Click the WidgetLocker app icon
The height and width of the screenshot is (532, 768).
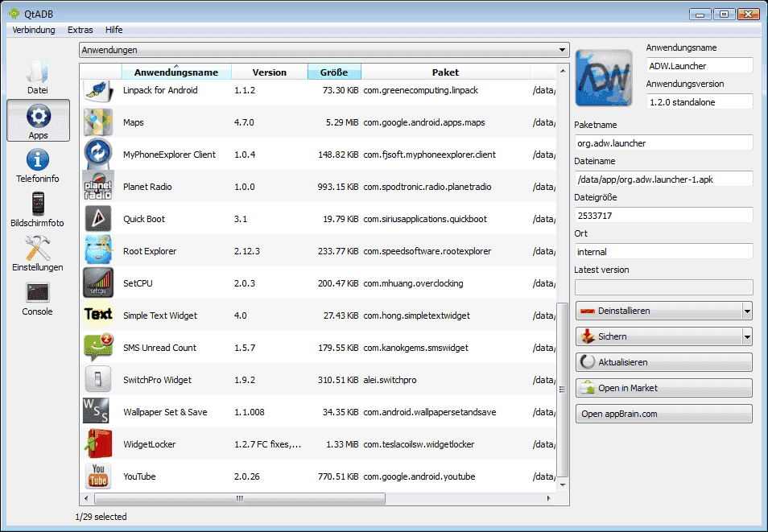point(98,443)
